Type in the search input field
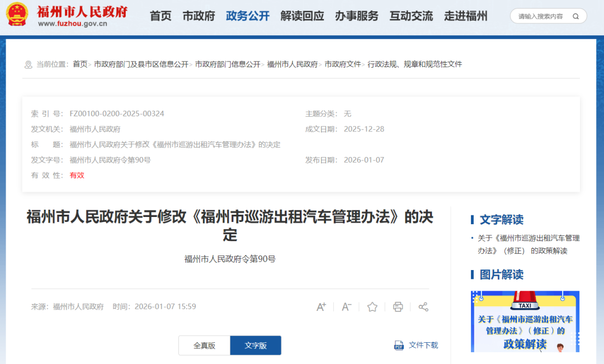Viewport: 604px width, 364px height. [x=540, y=16]
